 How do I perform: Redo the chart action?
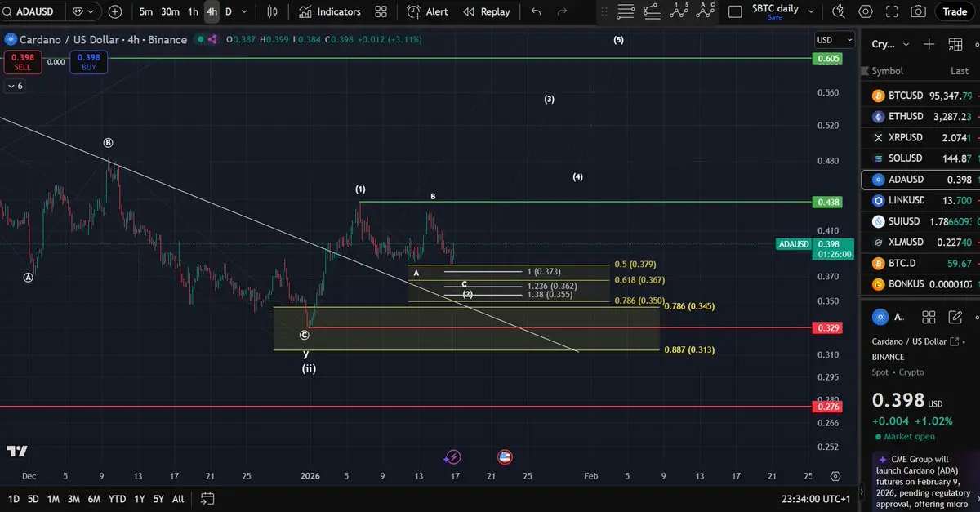(562, 11)
